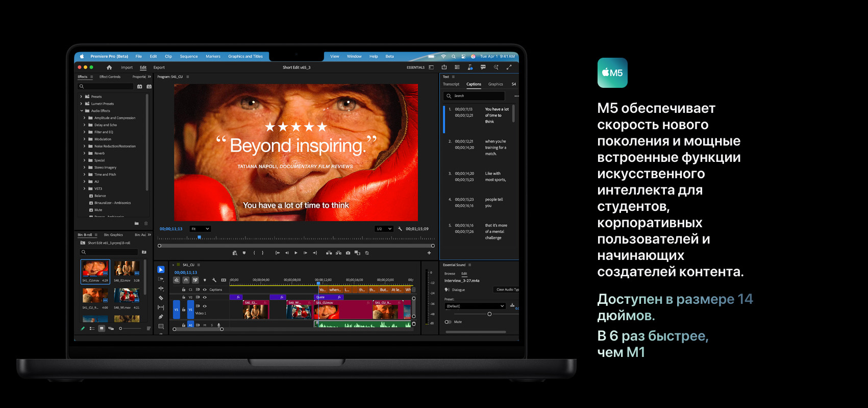The image size is (868, 408).
Task: Open the Sequence menu
Action: (x=188, y=57)
